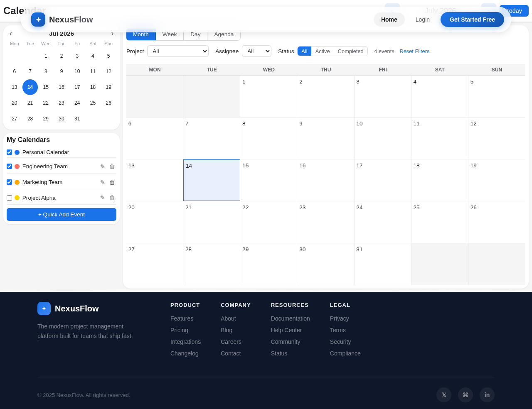Select day 5 cell in the month grid
The image size is (532, 409).
tap(497, 96)
